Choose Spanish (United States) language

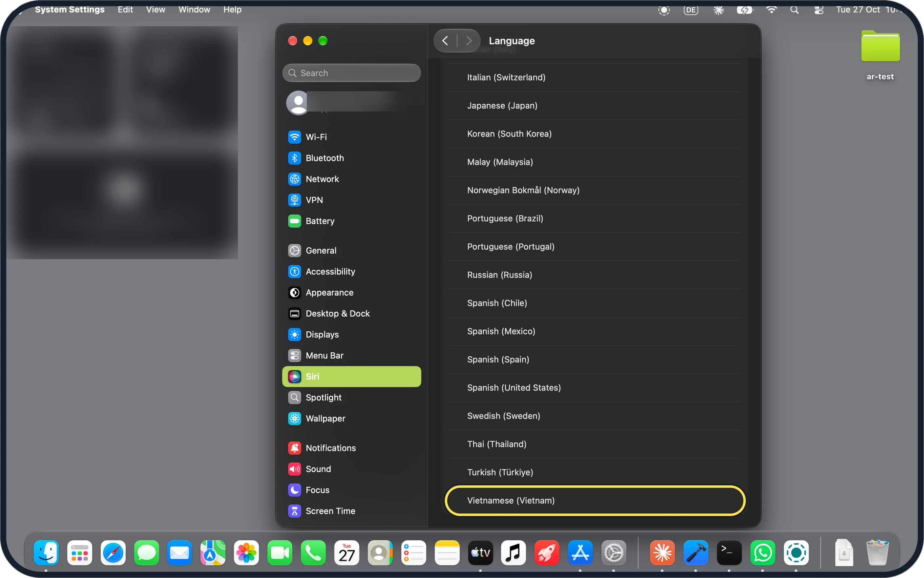point(595,388)
